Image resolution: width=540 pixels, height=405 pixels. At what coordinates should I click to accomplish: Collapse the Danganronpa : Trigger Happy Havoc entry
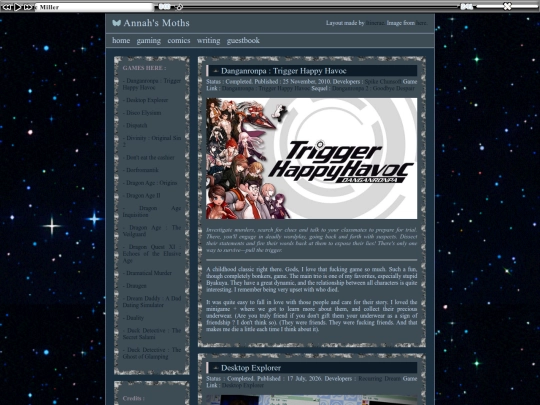coord(216,71)
